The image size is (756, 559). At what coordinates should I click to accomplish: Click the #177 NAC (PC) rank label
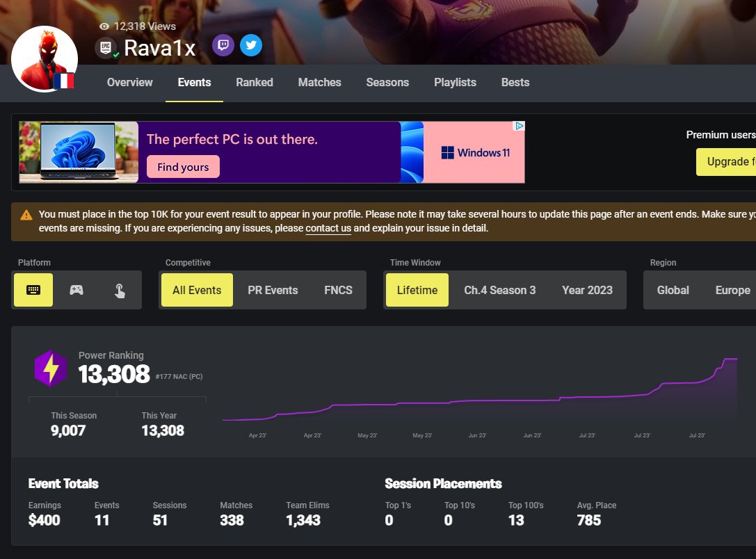[179, 376]
